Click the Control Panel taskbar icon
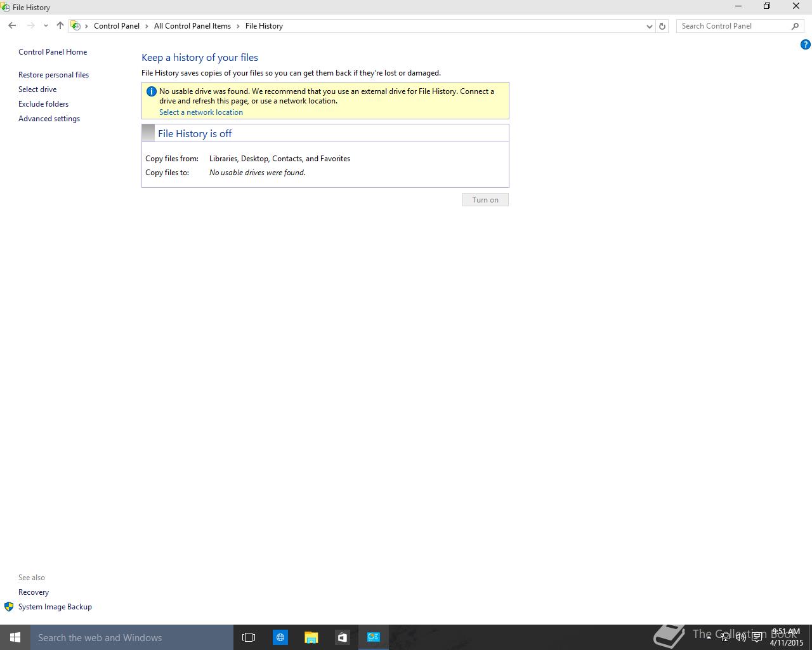The image size is (812, 650). coord(373,637)
